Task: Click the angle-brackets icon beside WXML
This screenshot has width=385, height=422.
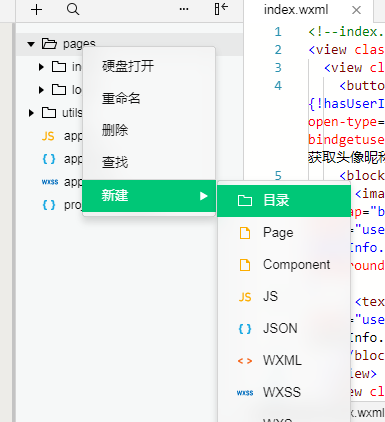Action: (x=245, y=361)
